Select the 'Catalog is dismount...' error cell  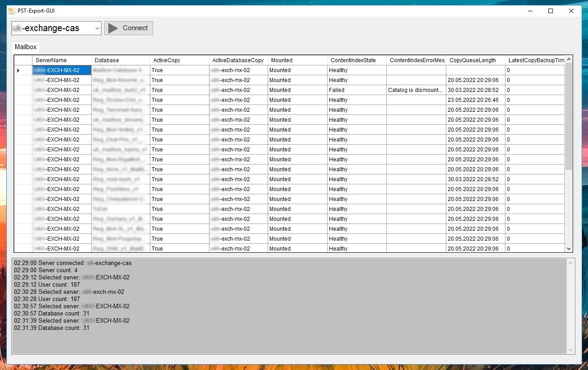click(416, 90)
